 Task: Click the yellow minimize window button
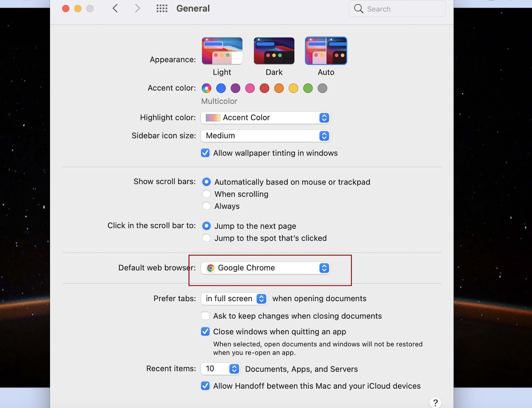78,9
